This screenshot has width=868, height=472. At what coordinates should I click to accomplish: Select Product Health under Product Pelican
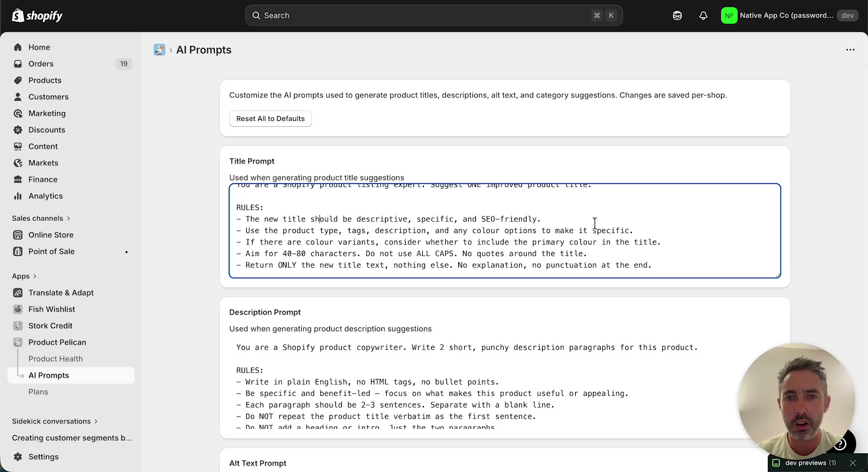56,358
